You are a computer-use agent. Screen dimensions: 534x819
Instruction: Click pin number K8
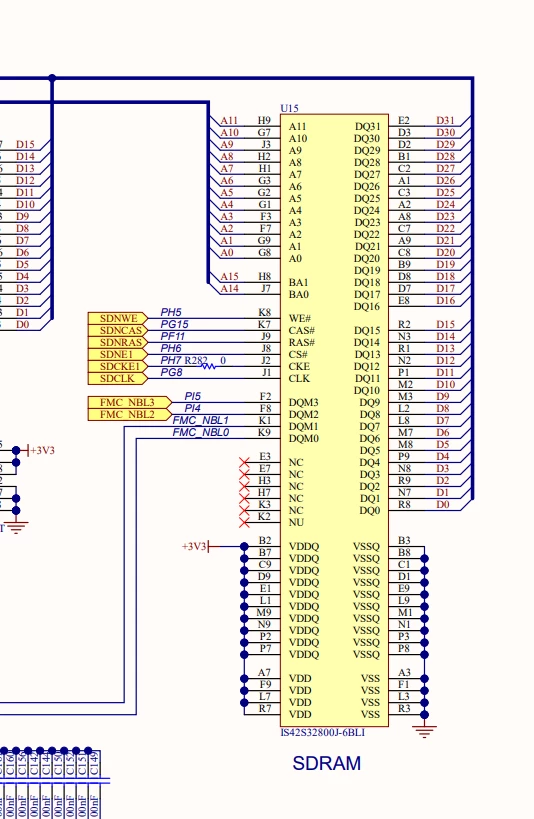pos(264,312)
